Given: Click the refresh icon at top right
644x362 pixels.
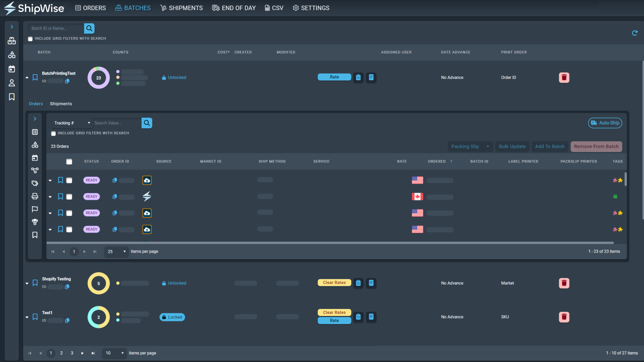Looking at the screenshot, I should [634, 33].
